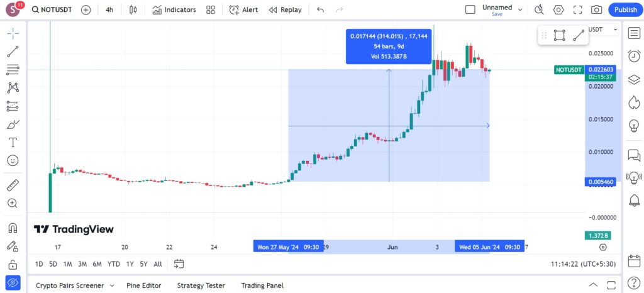This screenshot has height=293, width=644.
Task: Expand the Unnamed layout dropdown arrow
Action: click(x=520, y=10)
